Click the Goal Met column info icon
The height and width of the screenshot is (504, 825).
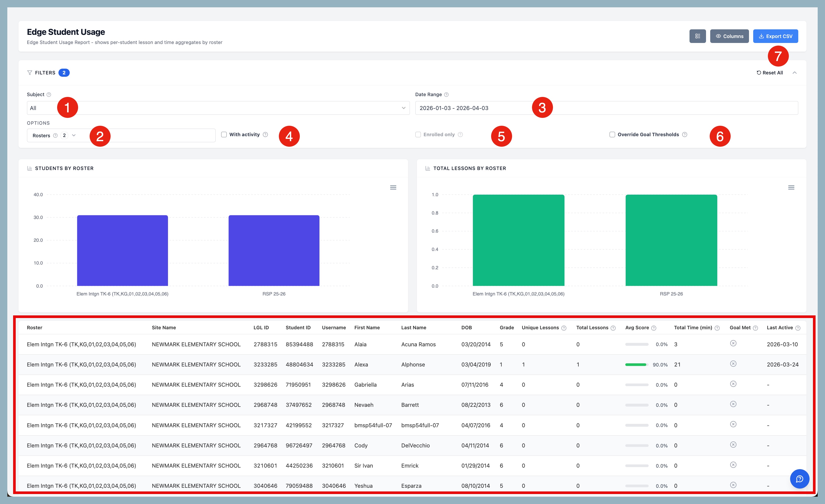(755, 328)
